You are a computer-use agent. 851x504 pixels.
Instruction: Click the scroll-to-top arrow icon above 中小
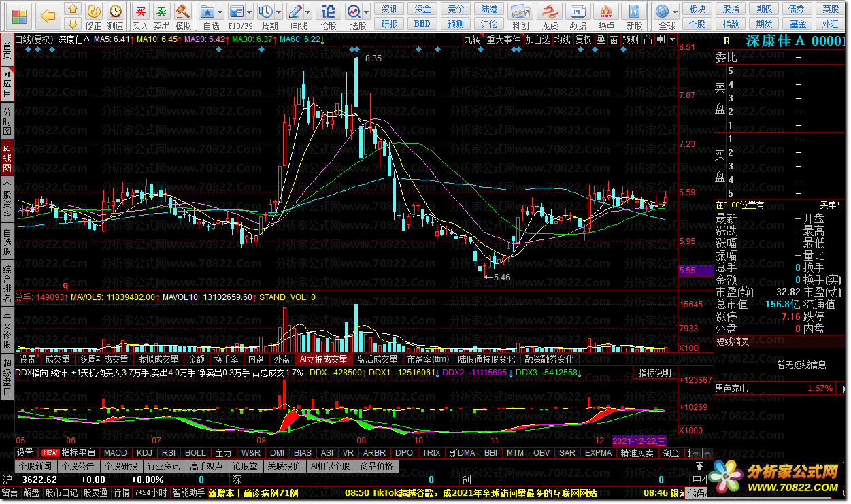[699, 466]
